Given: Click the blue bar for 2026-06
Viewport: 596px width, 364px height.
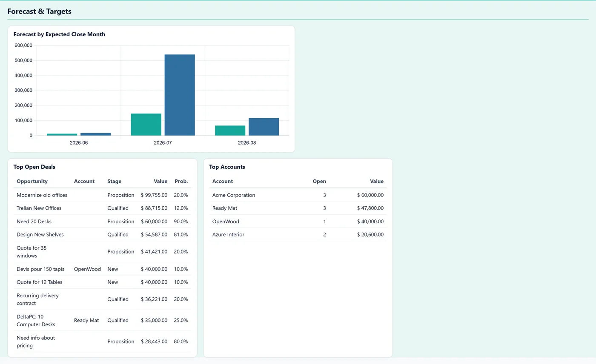Looking at the screenshot, I should (x=95, y=134).
